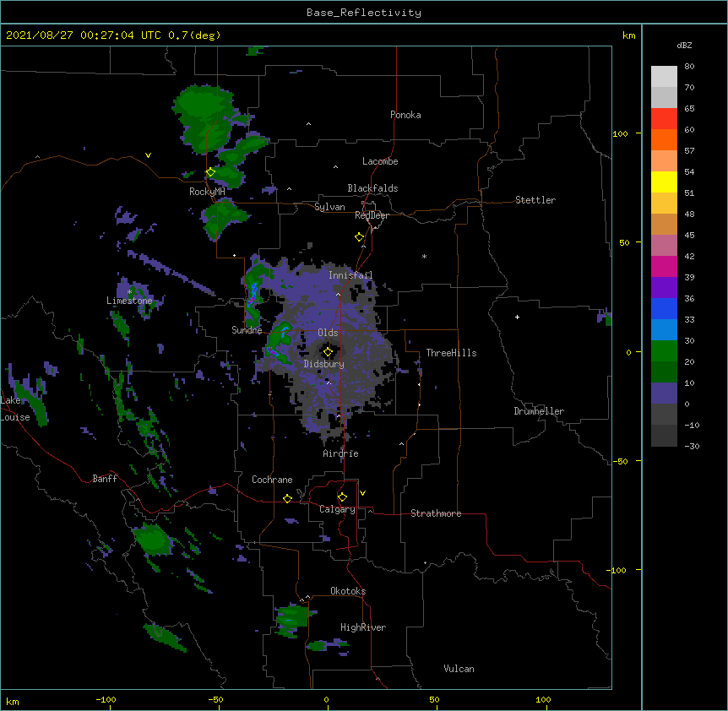
Task: Click the Didsbury town label
Action: 324,364
